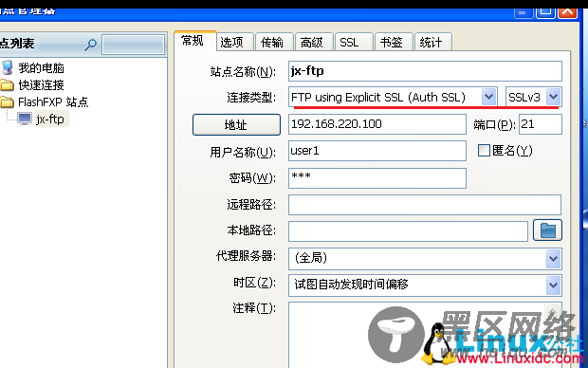The height and width of the screenshot is (368, 588).
Task: Switch to the 常规 tab
Action: pyautogui.click(x=195, y=41)
